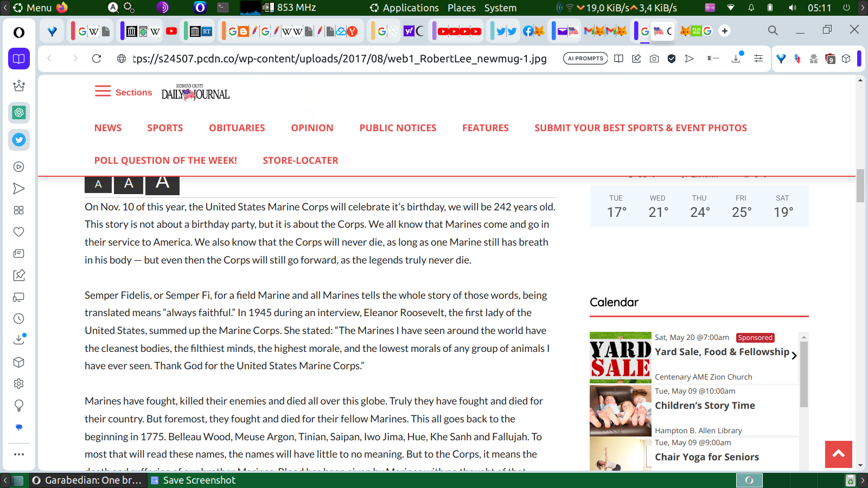Open Easy Setup sliders icon

tap(758, 59)
